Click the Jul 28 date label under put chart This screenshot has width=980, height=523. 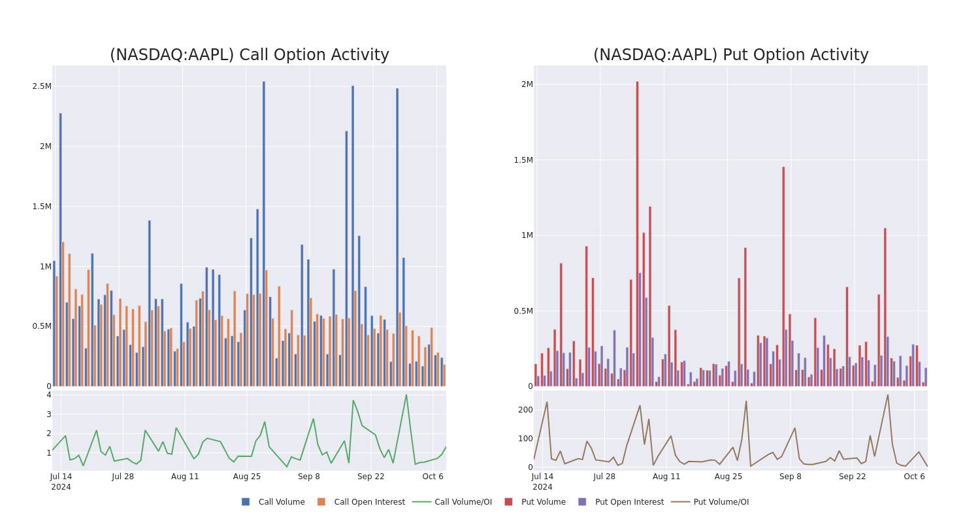click(604, 477)
